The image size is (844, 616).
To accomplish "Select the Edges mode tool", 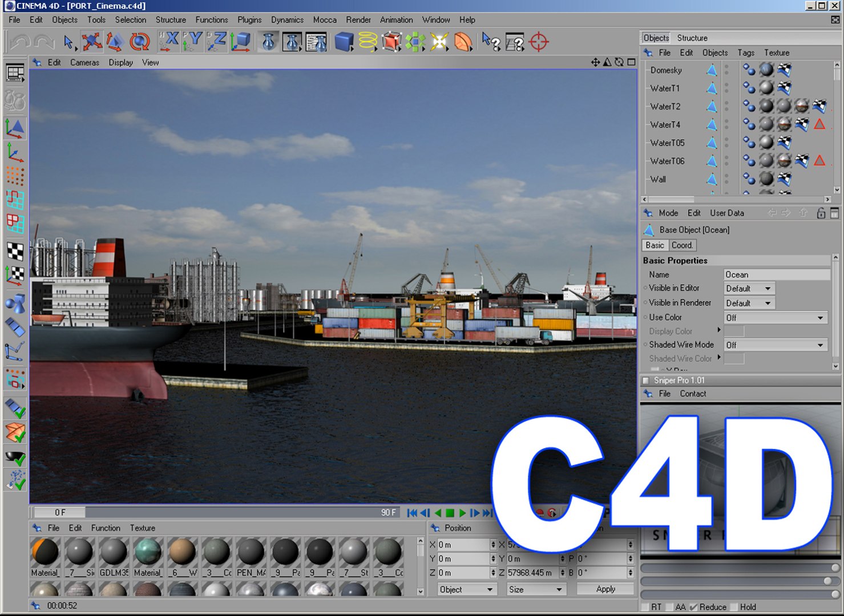I will click(x=15, y=200).
